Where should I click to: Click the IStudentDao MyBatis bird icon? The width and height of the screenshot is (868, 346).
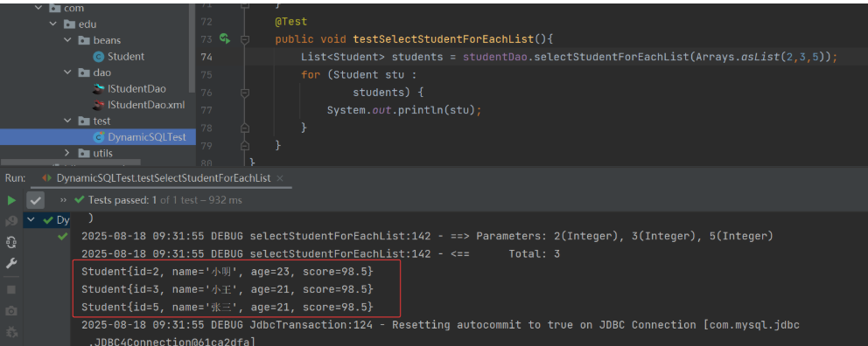click(x=99, y=88)
